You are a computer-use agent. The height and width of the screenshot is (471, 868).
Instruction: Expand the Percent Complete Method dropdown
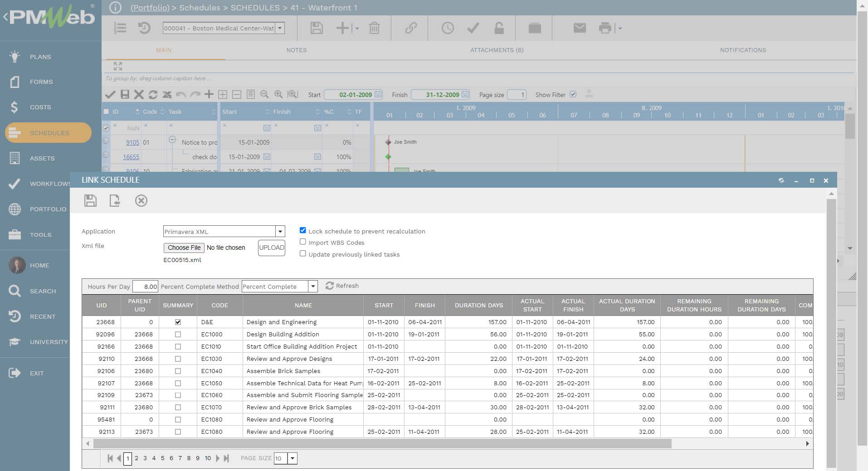pyautogui.click(x=313, y=286)
